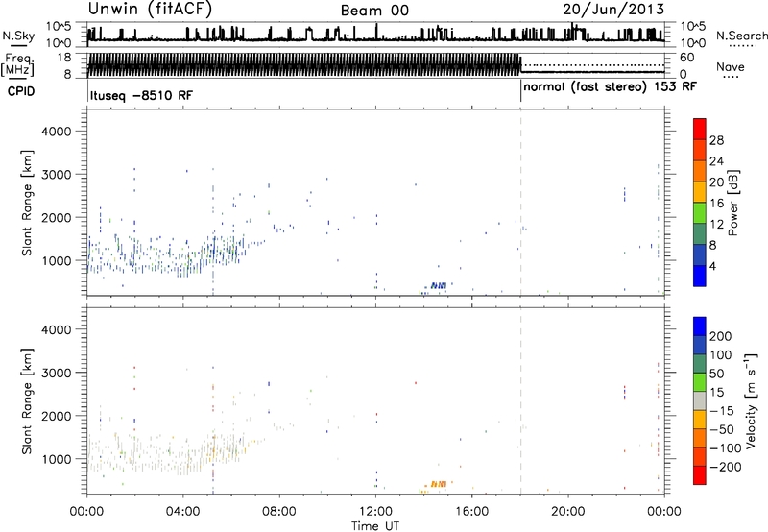Click the 'ltuseq -8510 RF' mode label
Screen dimensions: 768x532
point(141,95)
